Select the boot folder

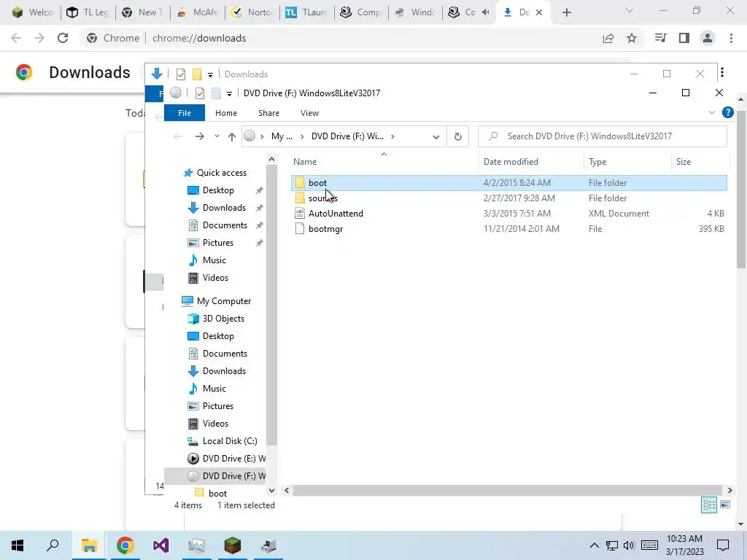pos(508,183)
